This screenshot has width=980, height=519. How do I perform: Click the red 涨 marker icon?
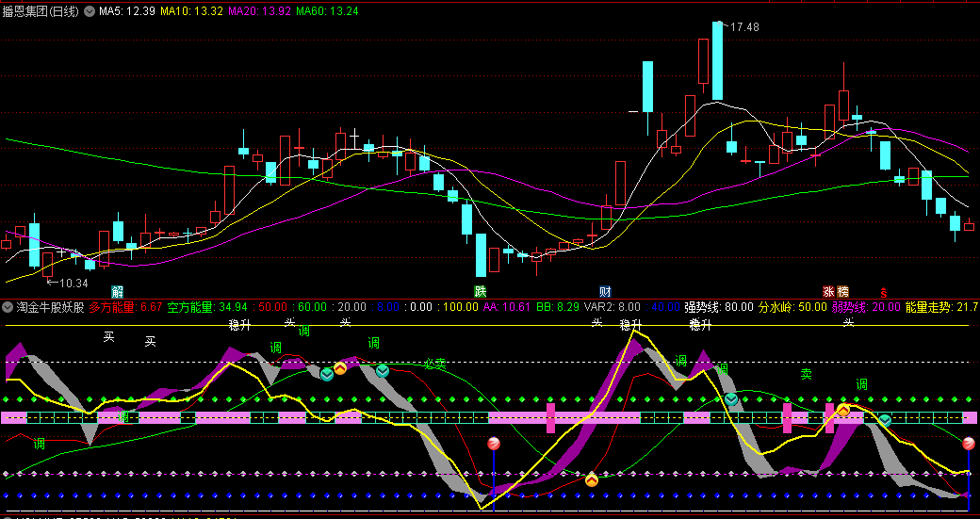click(x=828, y=291)
